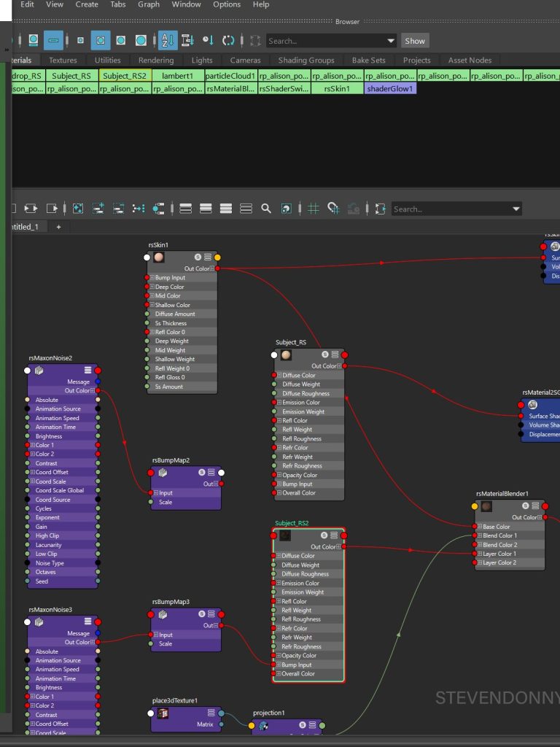Open the browser search dropdown arrow
Viewport: 560px width, 747px height.
(391, 41)
